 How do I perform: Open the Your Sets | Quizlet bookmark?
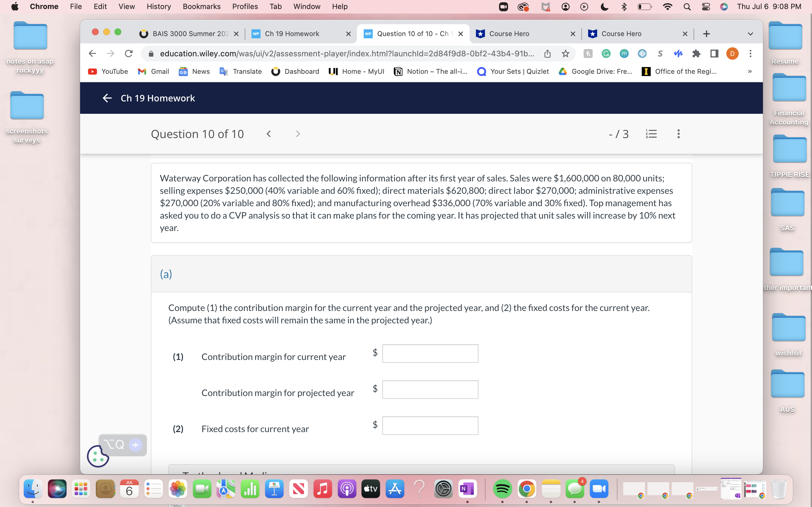coord(513,72)
